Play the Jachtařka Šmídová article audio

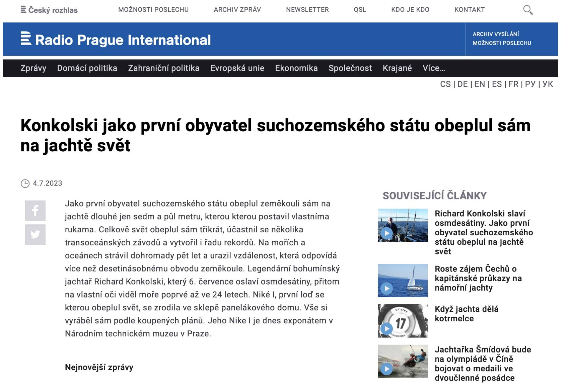click(x=386, y=369)
